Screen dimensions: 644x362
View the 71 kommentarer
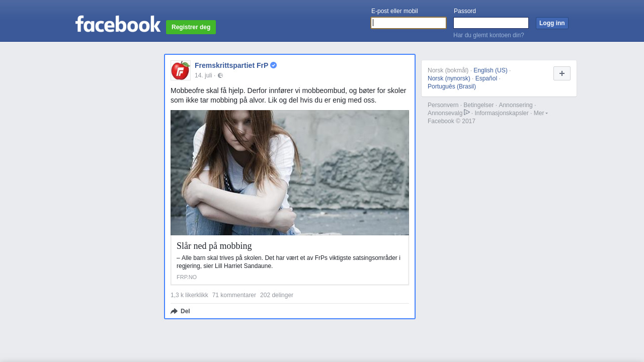[x=234, y=295]
